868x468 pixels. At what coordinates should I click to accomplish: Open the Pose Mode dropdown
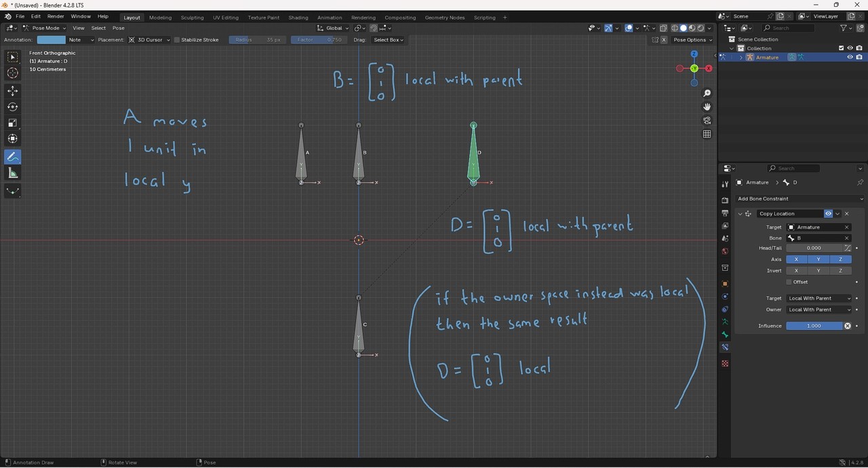pyautogui.click(x=44, y=28)
